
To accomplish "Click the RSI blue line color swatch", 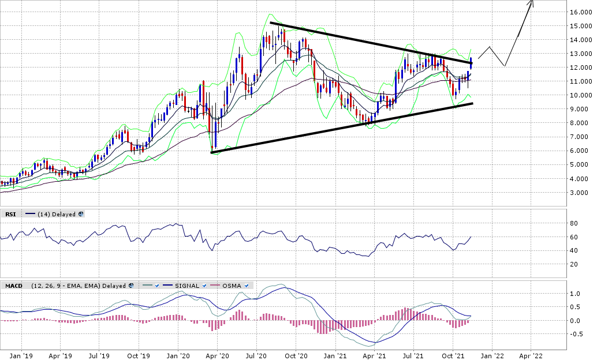I will coord(30,214).
